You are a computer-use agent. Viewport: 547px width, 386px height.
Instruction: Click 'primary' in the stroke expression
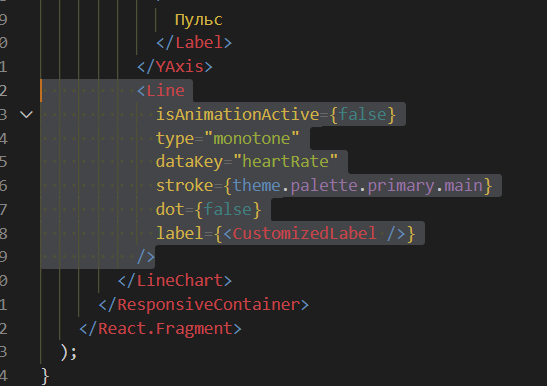[x=401, y=186]
